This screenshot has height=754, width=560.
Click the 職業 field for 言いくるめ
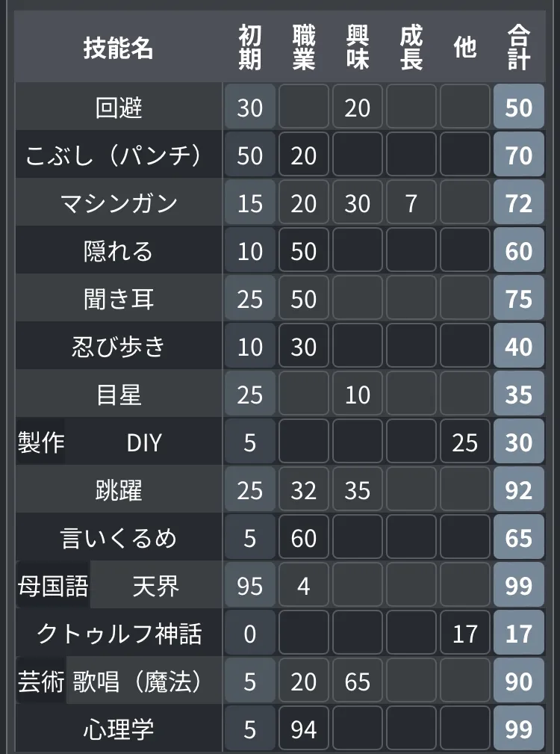pos(304,539)
